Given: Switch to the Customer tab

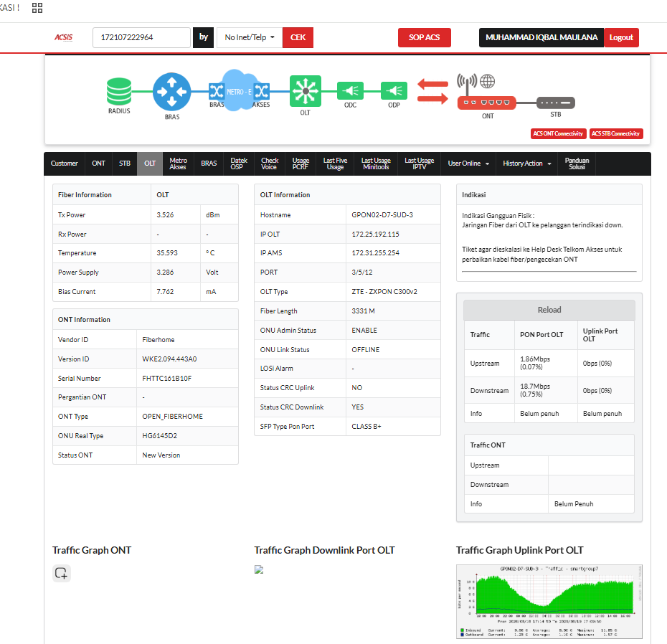Looking at the screenshot, I should point(65,164).
